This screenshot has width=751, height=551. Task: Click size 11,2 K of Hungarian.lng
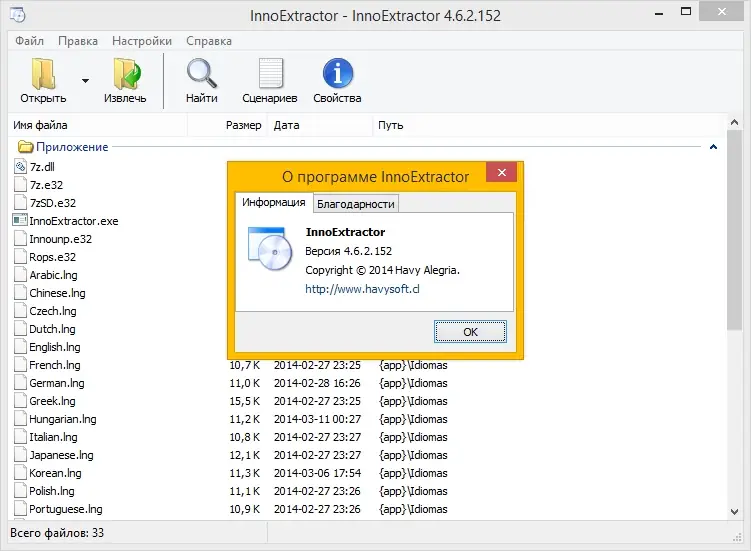click(x=244, y=419)
